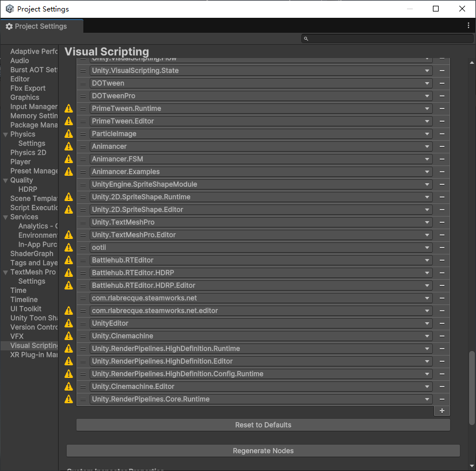Image resolution: width=476 pixels, height=471 pixels.
Task: Open the Graphics settings page
Action: click(25, 97)
